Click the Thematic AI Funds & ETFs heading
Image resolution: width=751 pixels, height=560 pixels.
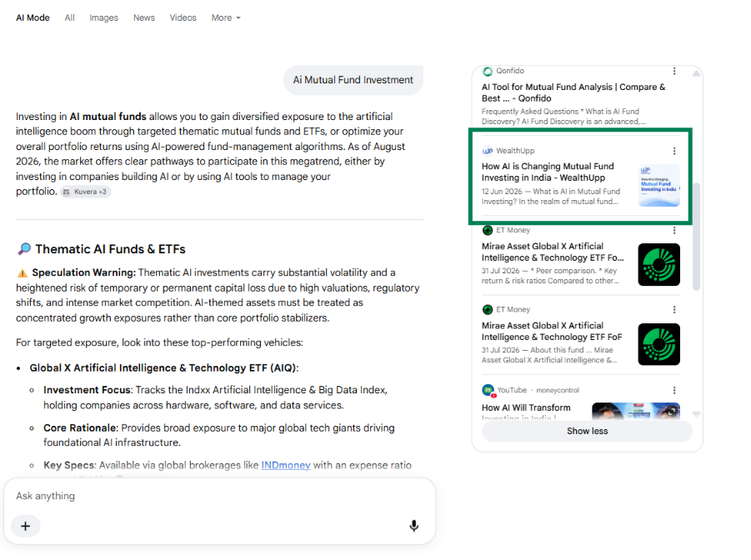[x=110, y=249]
